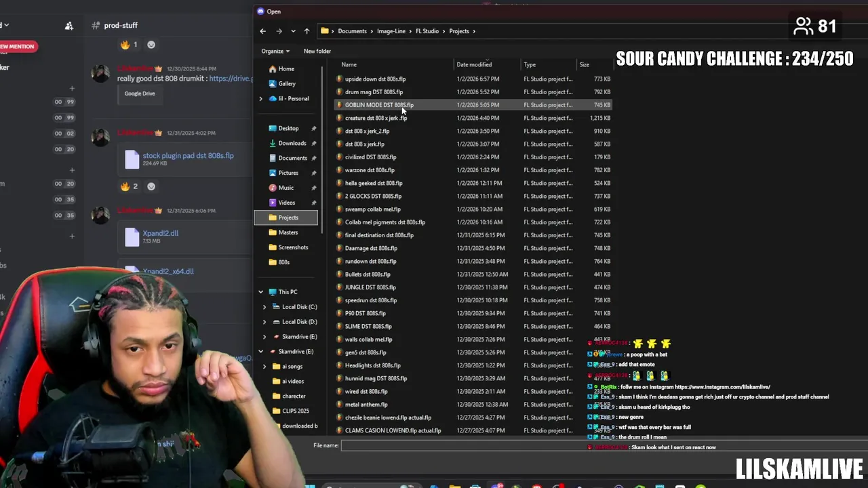Collapse the This PC tree node
Image resolution: width=868 pixels, height=488 pixels.
[261, 292]
